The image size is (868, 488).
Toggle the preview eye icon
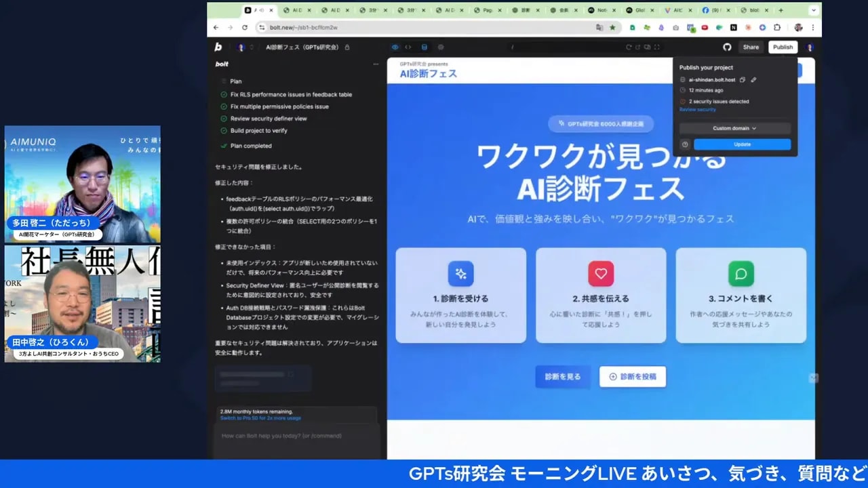(395, 47)
